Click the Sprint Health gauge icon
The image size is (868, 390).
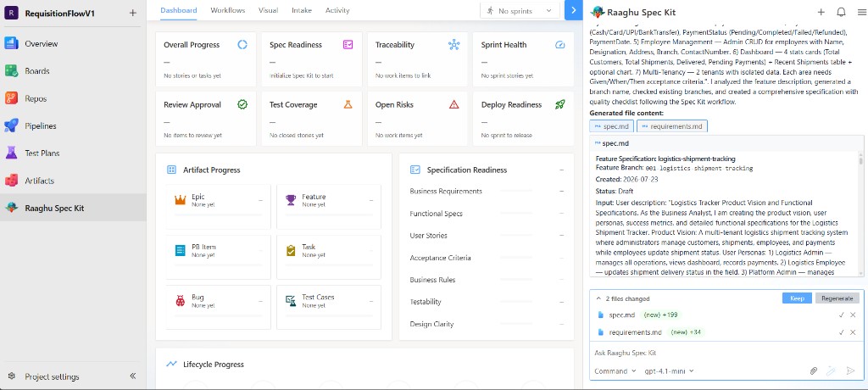pyautogui.click(x=559, y=45)
